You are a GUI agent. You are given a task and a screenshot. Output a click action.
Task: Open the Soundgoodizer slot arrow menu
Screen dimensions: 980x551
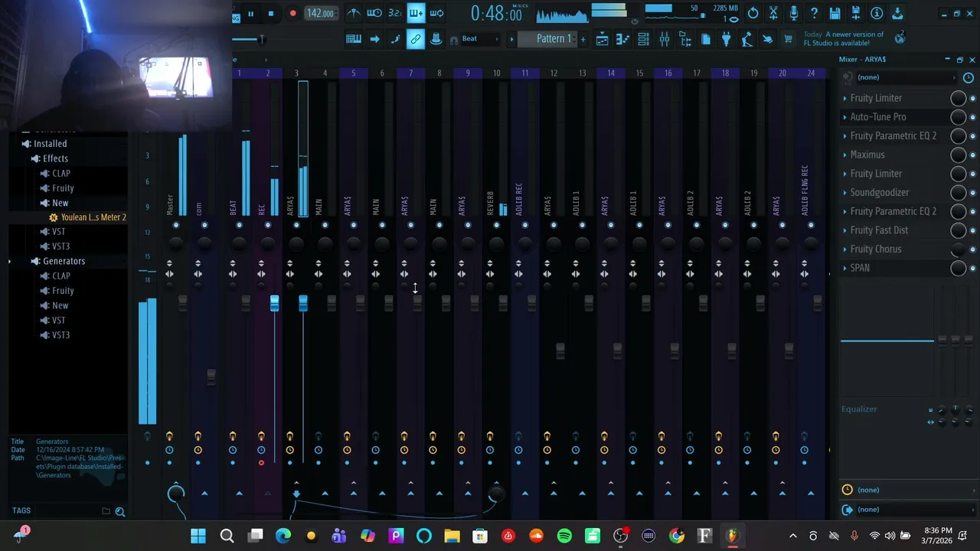click(x=844, y=193)
